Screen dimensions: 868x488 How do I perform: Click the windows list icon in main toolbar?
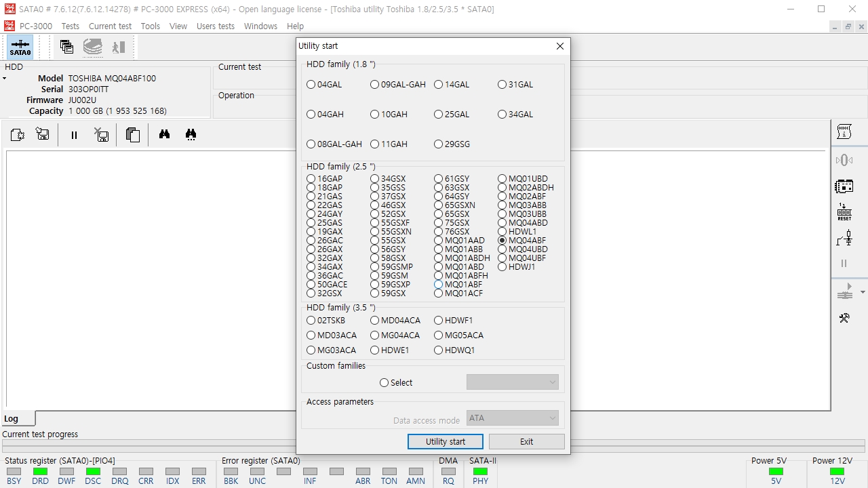coord(66,47)
